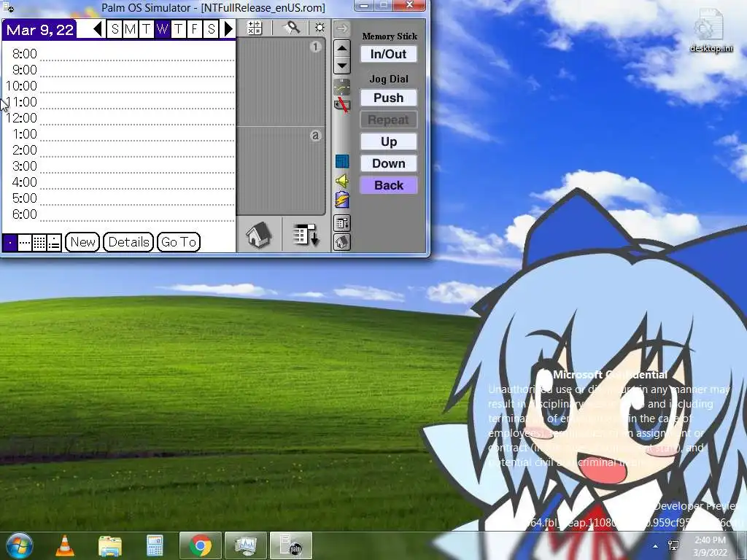Click the Details button
This screenshot has width=747, height=560.
128,242
